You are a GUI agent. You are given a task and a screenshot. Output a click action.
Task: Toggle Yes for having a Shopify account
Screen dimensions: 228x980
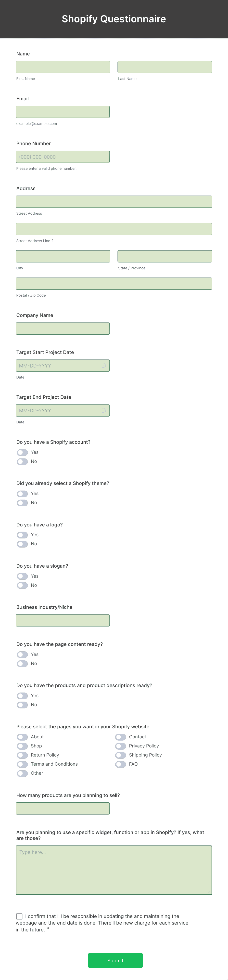click(x=22, y=452)
